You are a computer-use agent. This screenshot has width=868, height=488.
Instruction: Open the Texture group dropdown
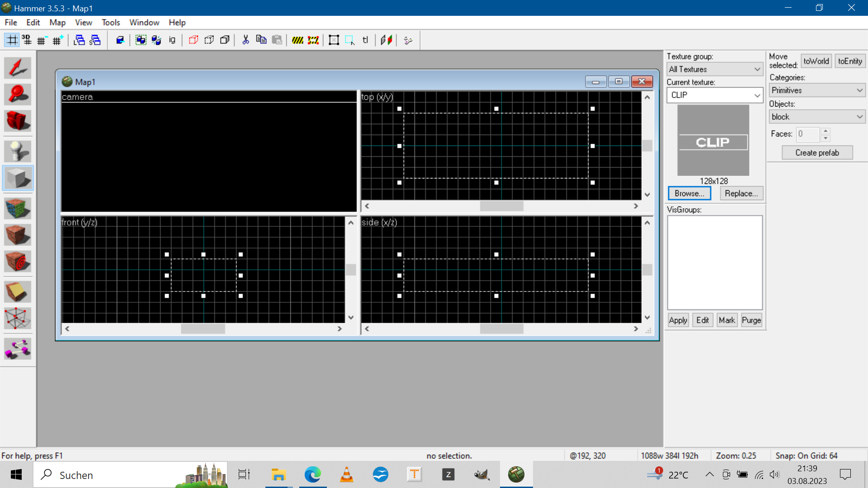point(715,69)
